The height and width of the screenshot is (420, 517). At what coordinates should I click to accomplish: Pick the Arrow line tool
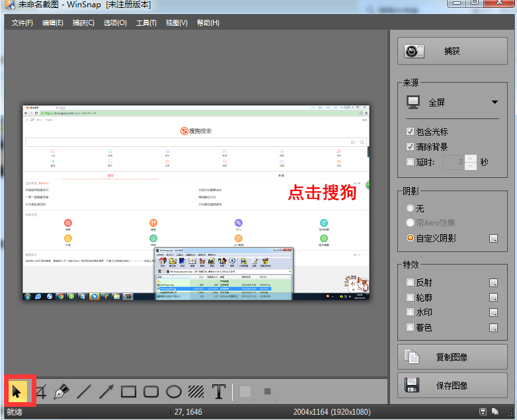pos(106,392)
